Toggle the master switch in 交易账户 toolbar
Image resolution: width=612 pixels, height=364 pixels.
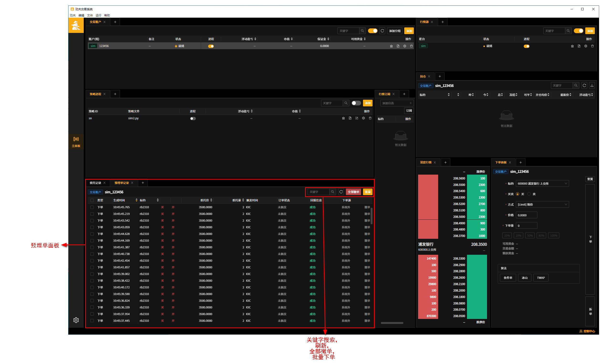373,31
